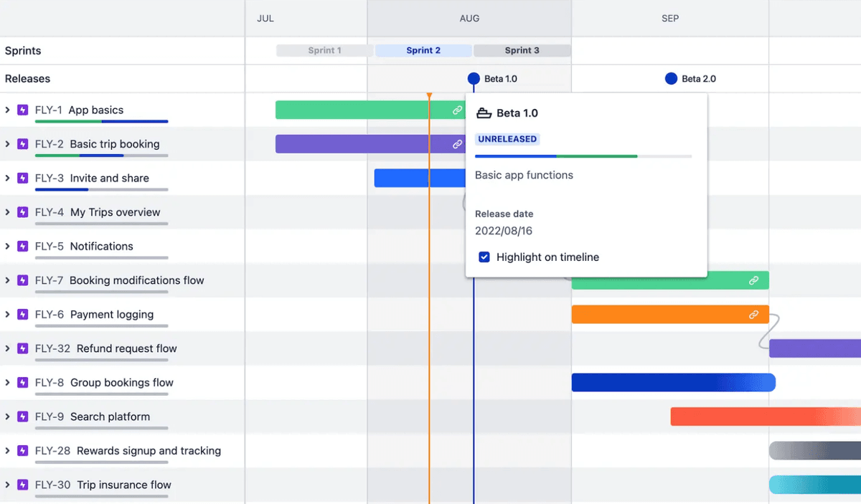Click the progress bar in the Beta 1.0 popup
This screenshot has height=504, width=861.
click(x=583, y=156)
